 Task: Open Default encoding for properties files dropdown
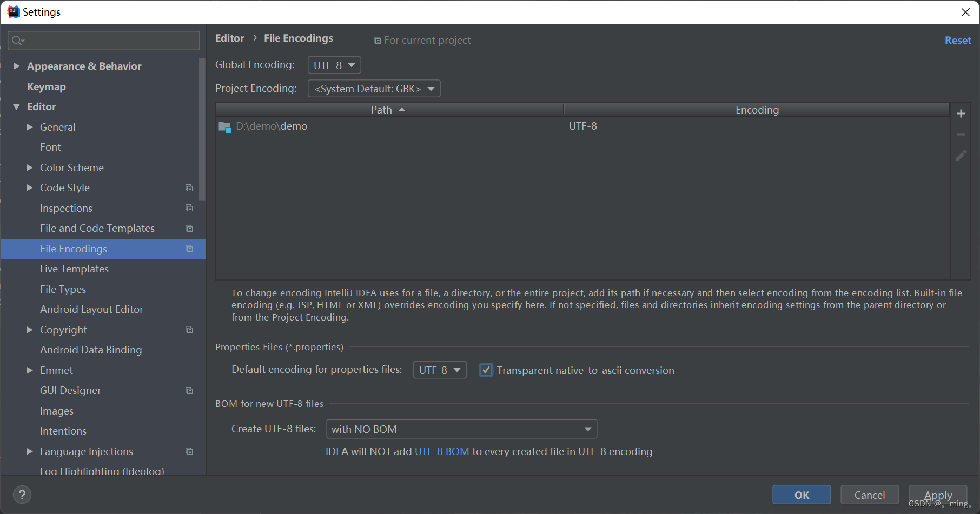[x=440, y=370]
